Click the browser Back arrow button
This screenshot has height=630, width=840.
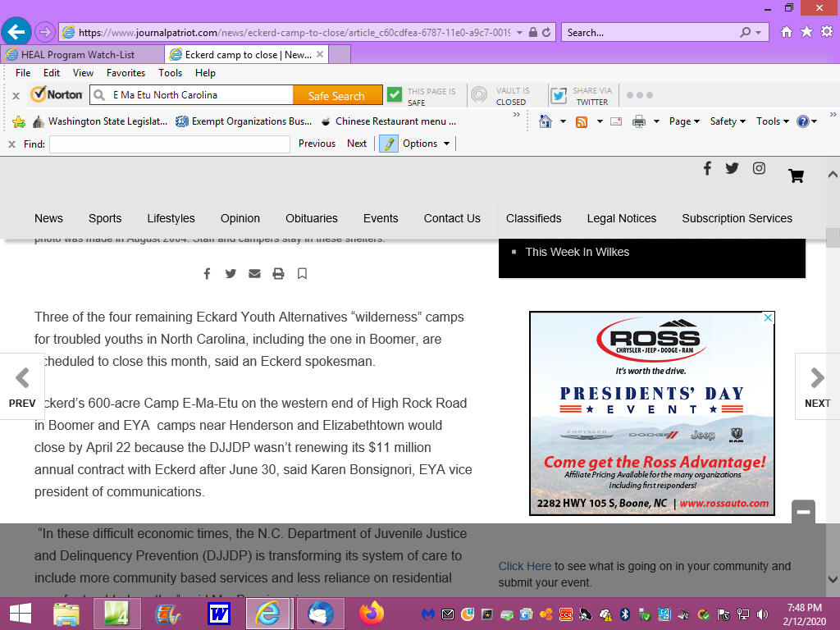(x=16, y=32)
